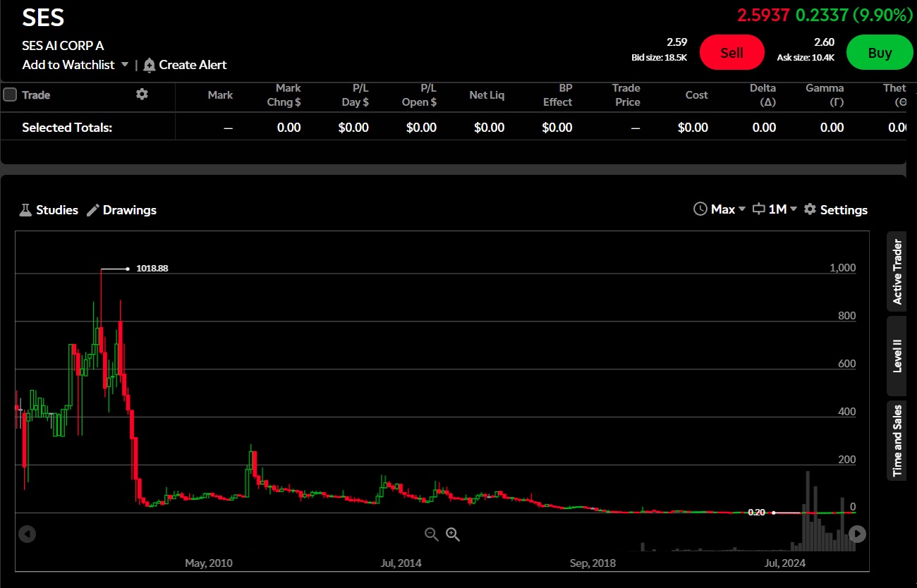Click the May, 2010 date label

(x=209, y=563)
